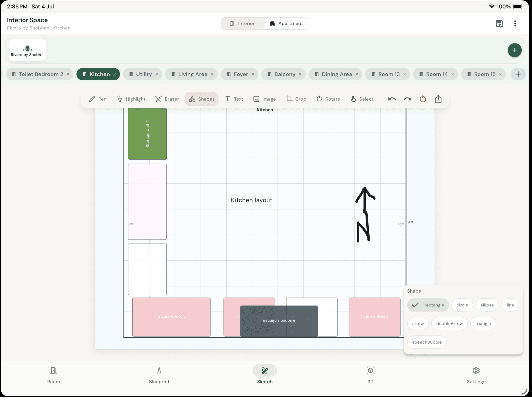Screen dimensions: 532x397
Task: Select the Image tool
Action: pos(264,99)
